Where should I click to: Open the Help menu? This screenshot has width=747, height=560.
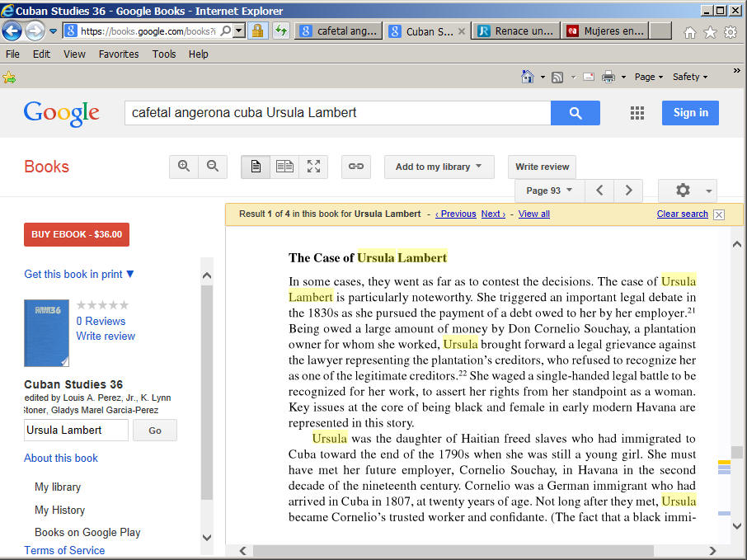[x=198, y=54]
